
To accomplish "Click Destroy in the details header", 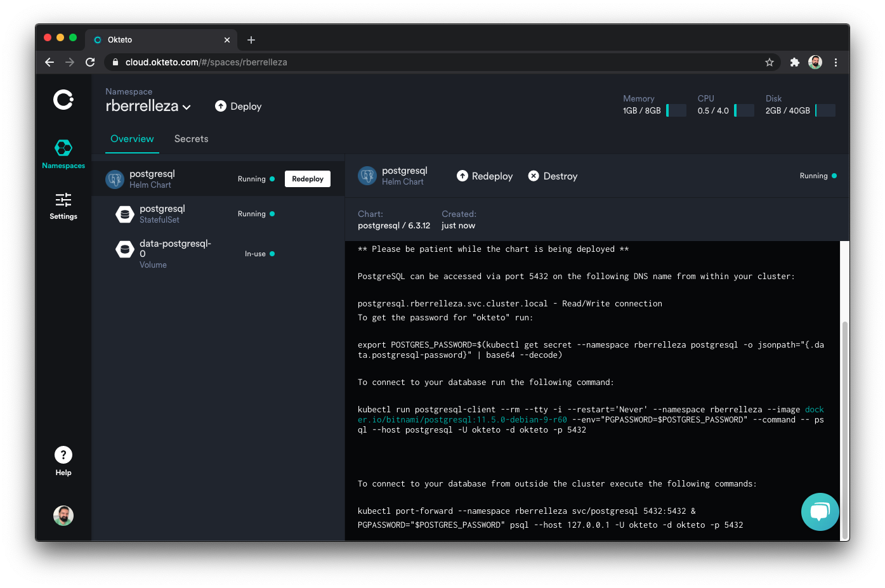I will click(x=553, y=176).
